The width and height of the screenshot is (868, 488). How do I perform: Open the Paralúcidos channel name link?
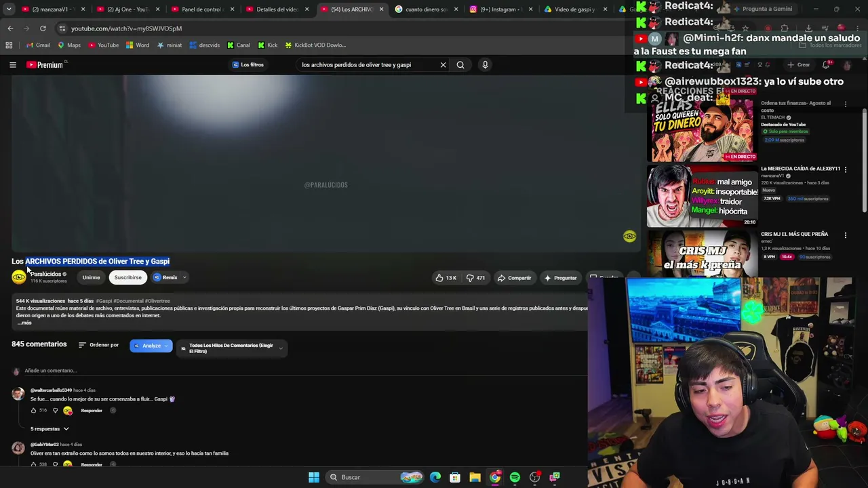(45, 274)
